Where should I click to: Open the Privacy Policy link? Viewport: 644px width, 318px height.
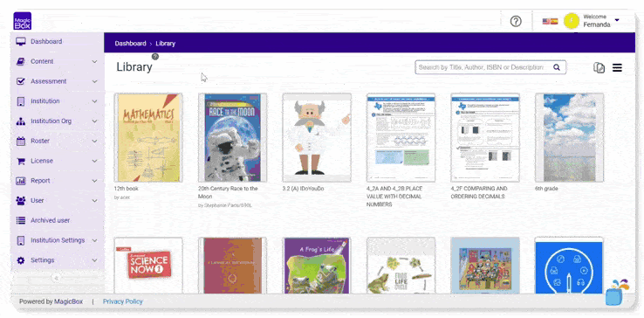[x=123, y=301]
